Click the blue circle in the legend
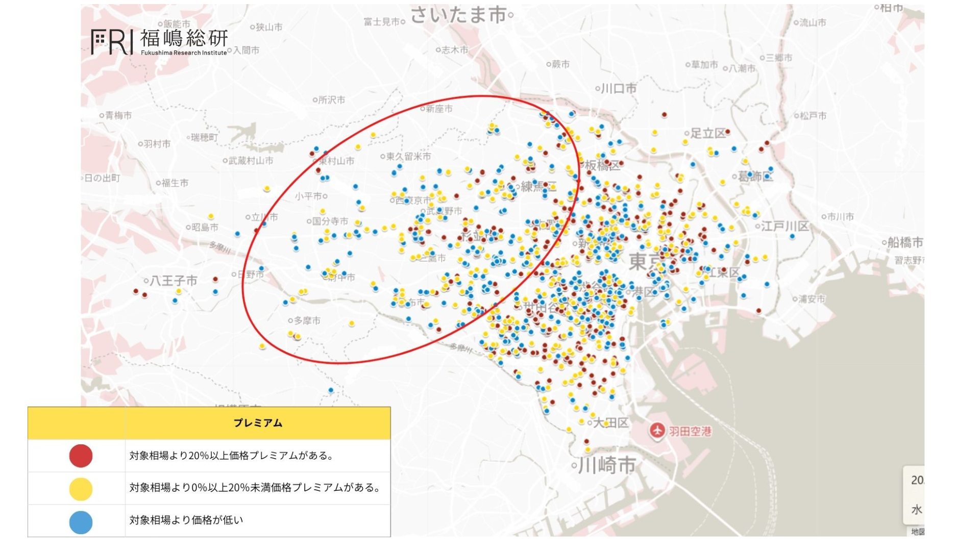The height and width of the screenshot is (551, 980). coord(81,522)
